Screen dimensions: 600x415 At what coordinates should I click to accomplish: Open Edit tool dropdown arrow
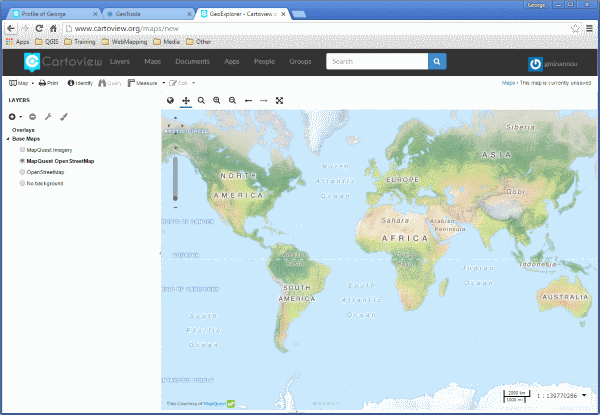click(x=193, y=83)
